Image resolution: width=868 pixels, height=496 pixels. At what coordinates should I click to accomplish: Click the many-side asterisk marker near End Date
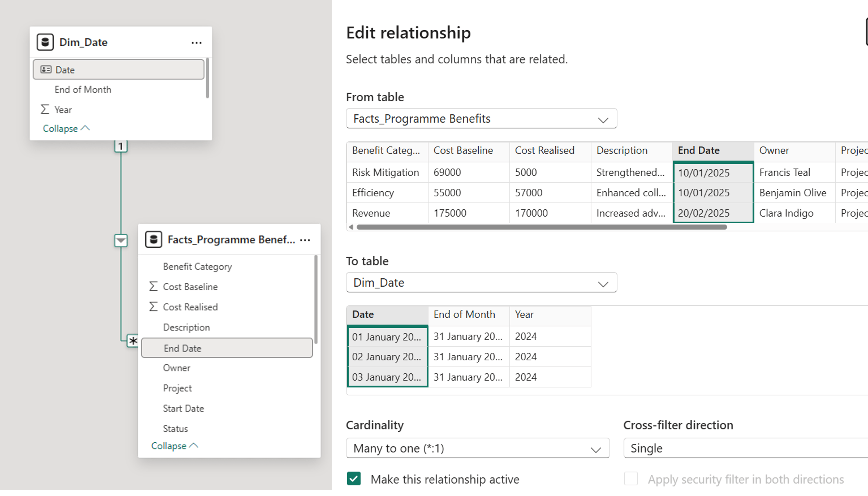click(133, 341)
